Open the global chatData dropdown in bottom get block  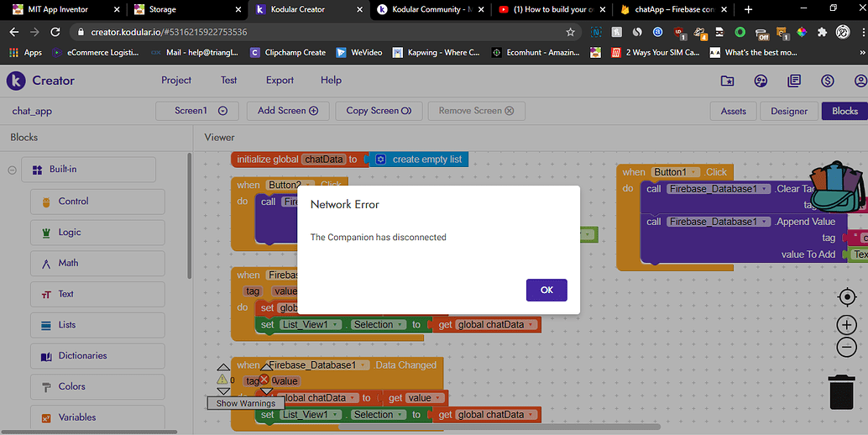click(531, 415)
